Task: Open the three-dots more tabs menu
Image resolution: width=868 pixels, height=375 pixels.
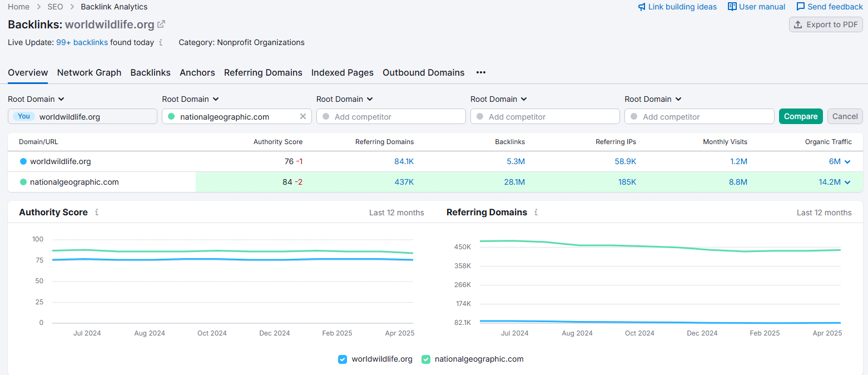Action: click(481, 72)
